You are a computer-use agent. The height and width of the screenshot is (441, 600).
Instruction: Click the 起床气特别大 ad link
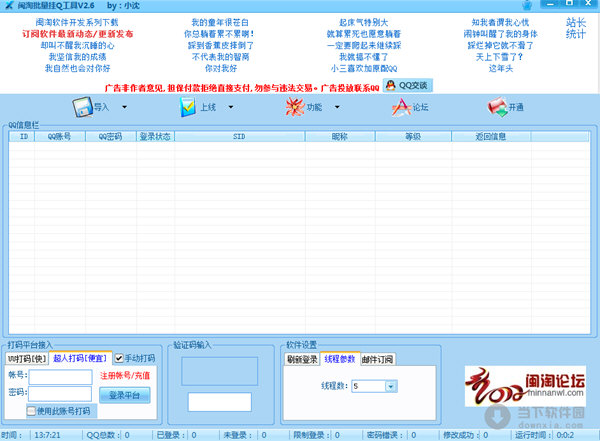pyautogui.click(x=364, y=23)
